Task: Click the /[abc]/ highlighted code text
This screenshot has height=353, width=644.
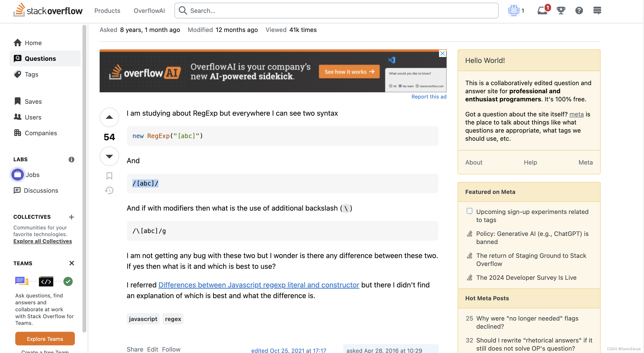Action: [145, 183]
